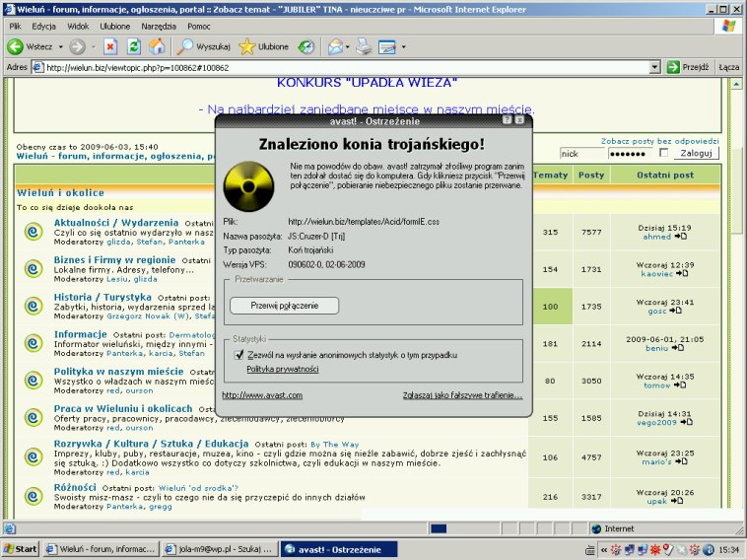Click the avast radioactive disc icon

[248, 186]
